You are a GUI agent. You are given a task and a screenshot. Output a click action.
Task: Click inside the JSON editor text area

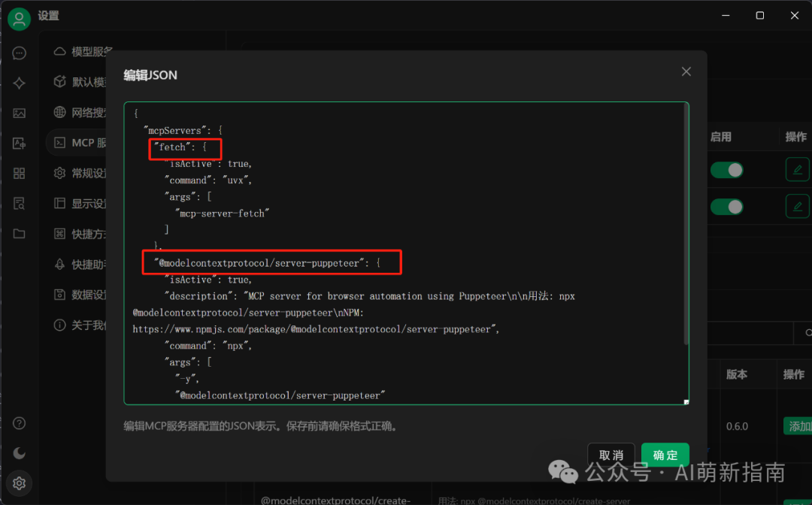404,253
